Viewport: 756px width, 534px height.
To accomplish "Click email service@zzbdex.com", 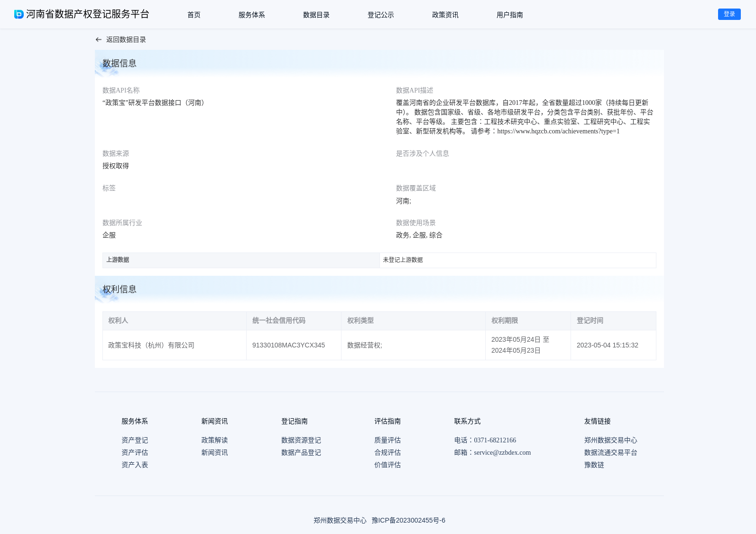I will (x=502, y=453).
